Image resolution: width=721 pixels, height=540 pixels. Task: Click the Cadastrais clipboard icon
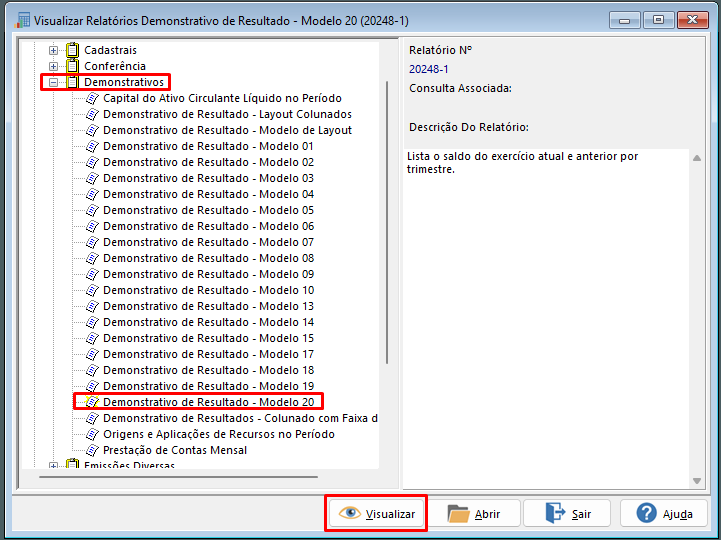(73, 50)
